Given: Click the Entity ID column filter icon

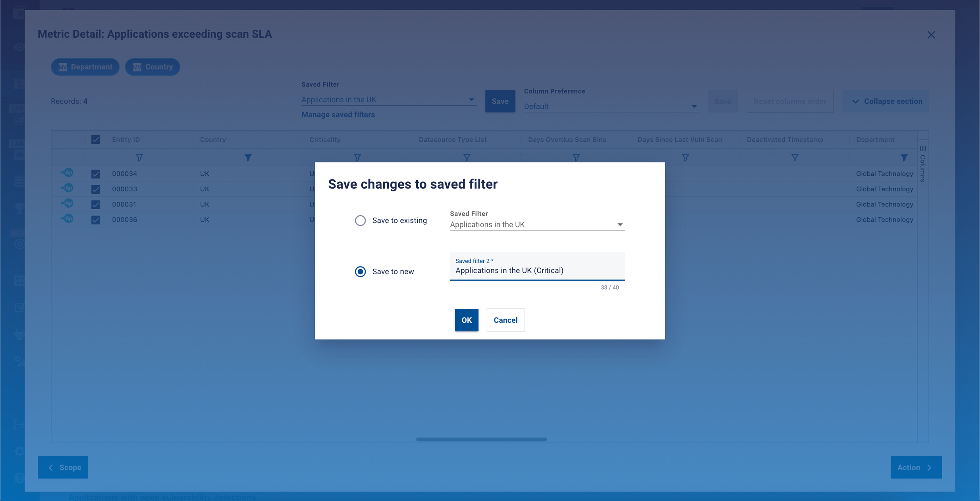Looking at the screenshot, I should (x=139, y=158).
